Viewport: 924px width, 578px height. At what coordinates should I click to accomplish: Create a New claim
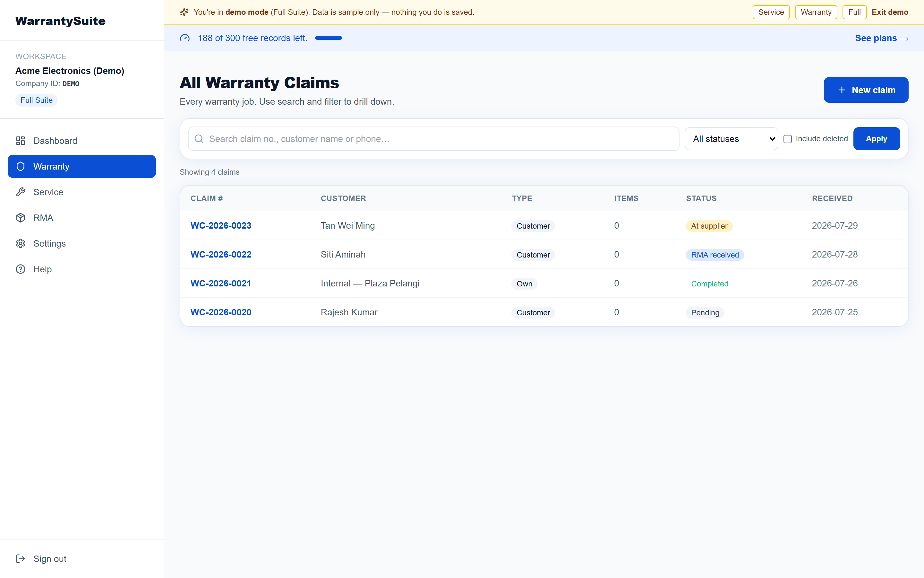pos(866,90)
